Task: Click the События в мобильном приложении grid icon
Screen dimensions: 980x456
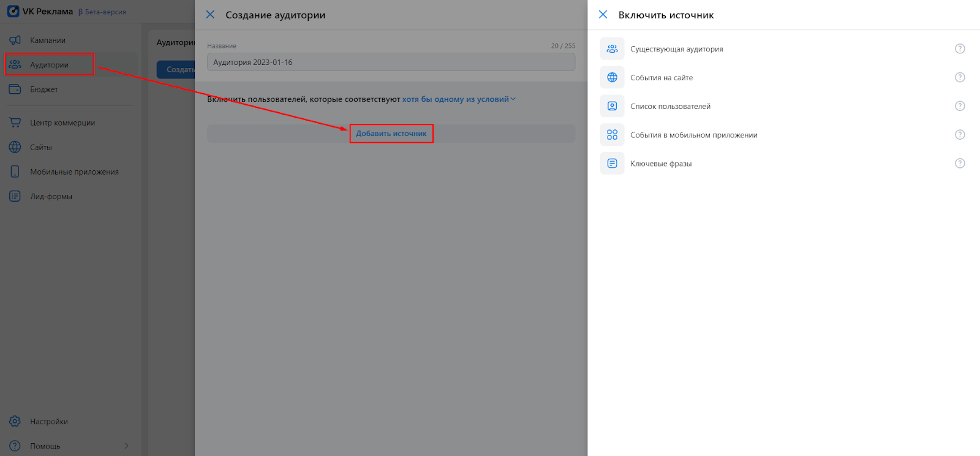Action: point(612,135)
